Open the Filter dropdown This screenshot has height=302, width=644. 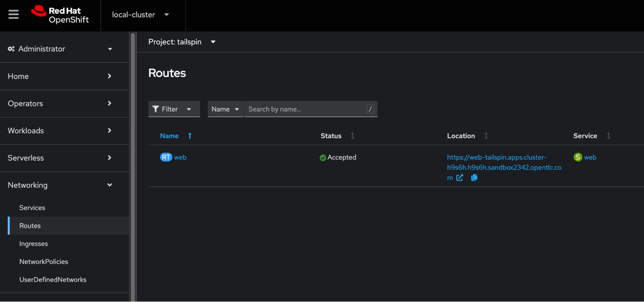pos(174,109)
